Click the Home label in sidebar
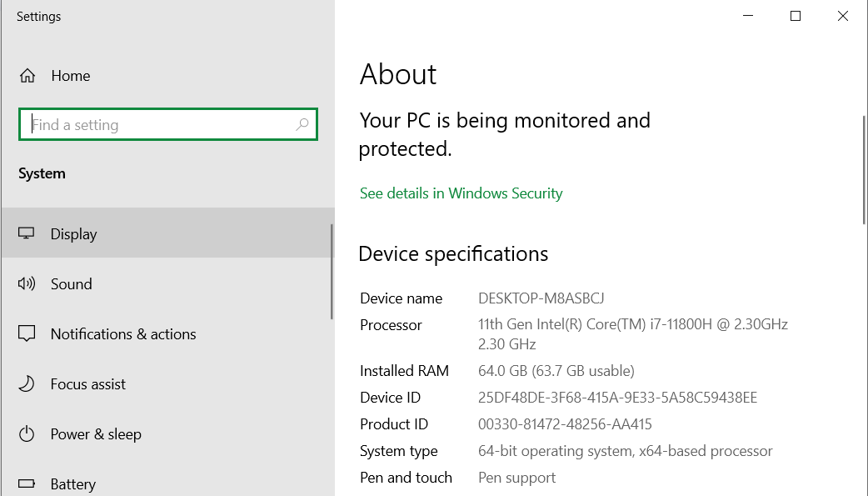The image size is (868, 496). [71, 76]
